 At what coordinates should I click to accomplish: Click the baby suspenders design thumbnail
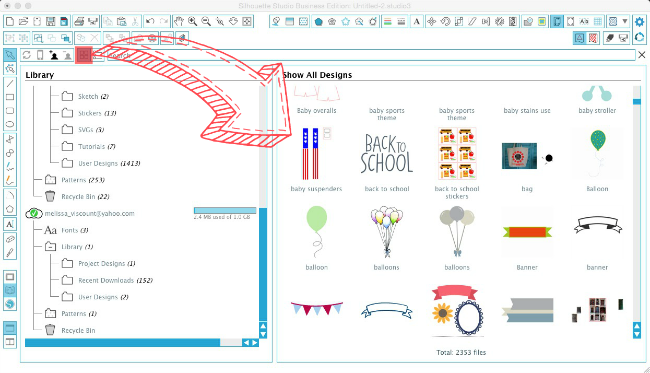point(316,153)
